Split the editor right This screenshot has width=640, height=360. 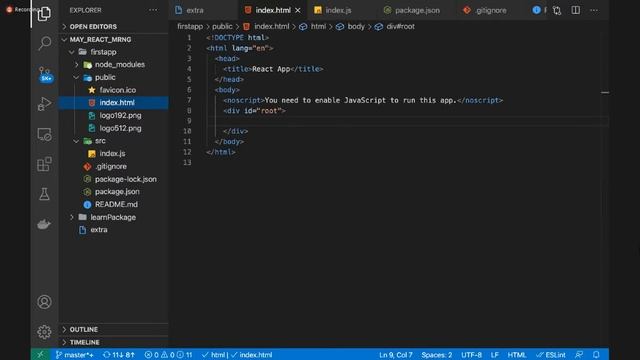tap(576, 10)
